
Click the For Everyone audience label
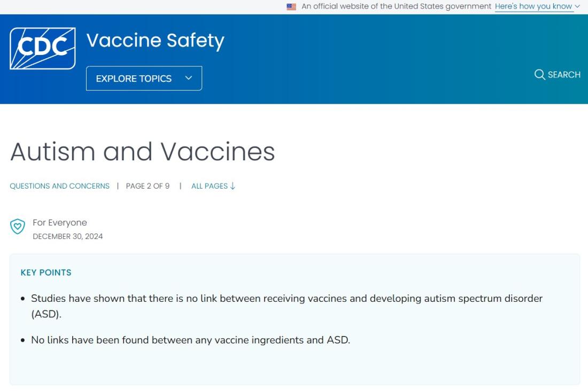tap(59, 223)
